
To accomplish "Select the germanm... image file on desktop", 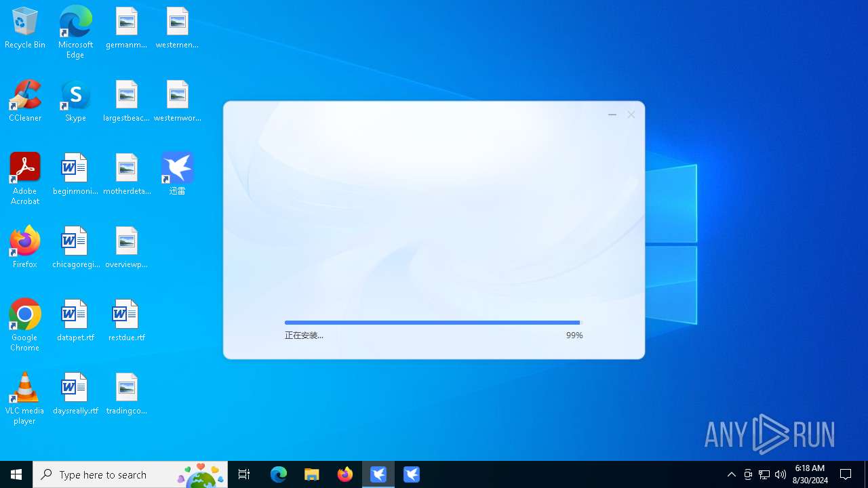I will pos(126,28).
